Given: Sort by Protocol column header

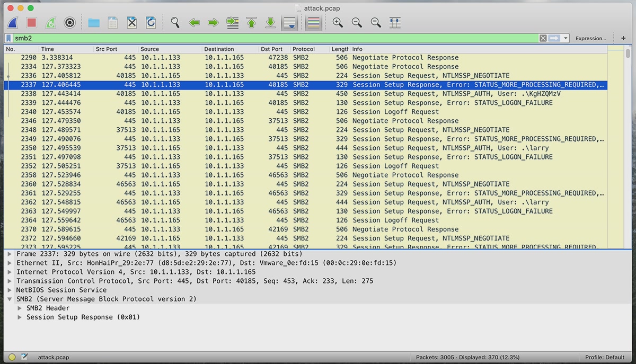Looking at the screenshot, I should click(x=310, y=49).
